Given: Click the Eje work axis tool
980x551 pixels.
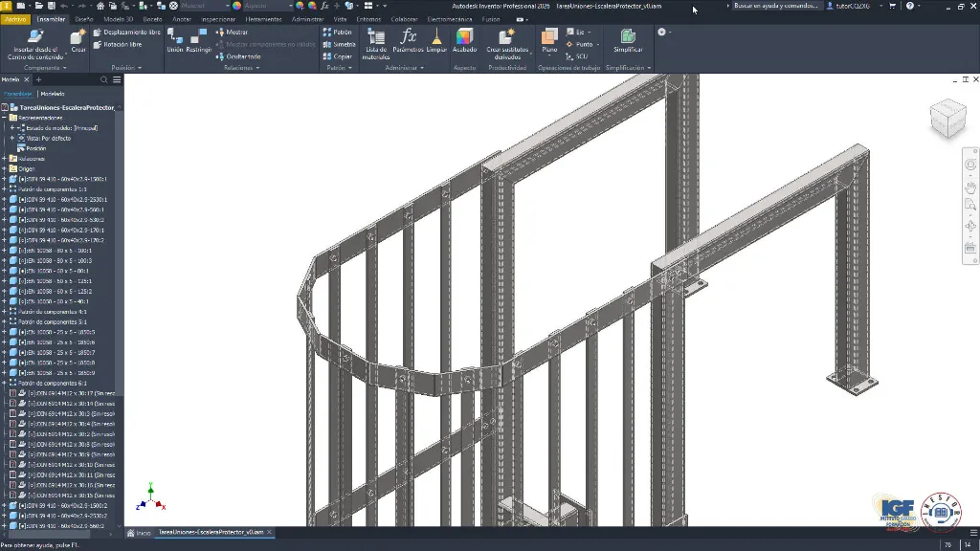Looking at the screenshot, I should point(575,32).
